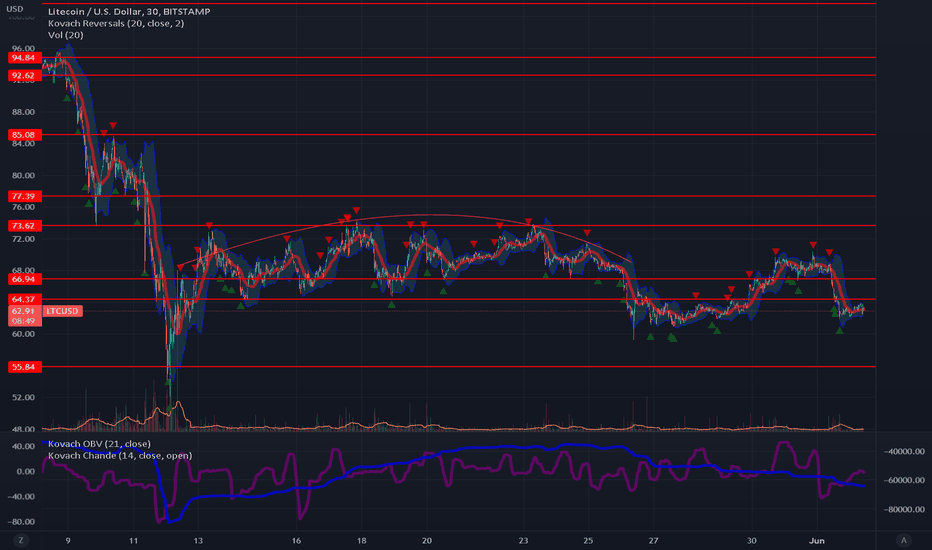
Task: Click the 96.00 price axis value
Action: click(x=24, y=48)
